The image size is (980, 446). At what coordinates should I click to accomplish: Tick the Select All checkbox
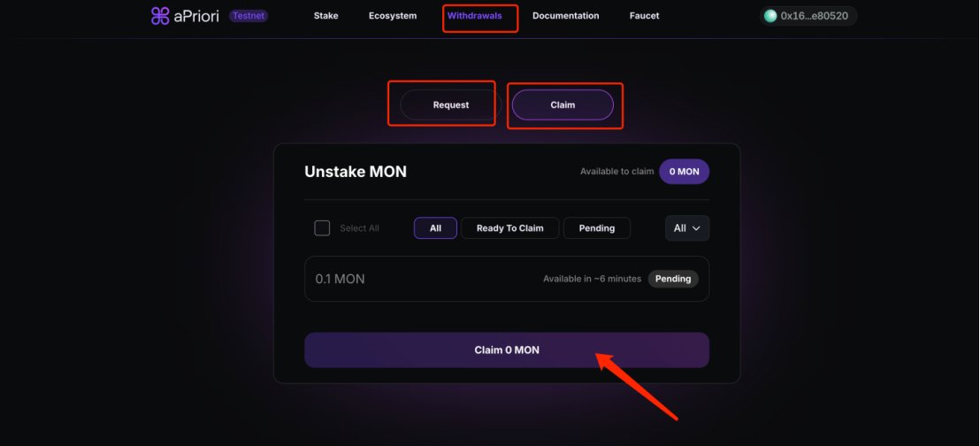click(322, 227)
